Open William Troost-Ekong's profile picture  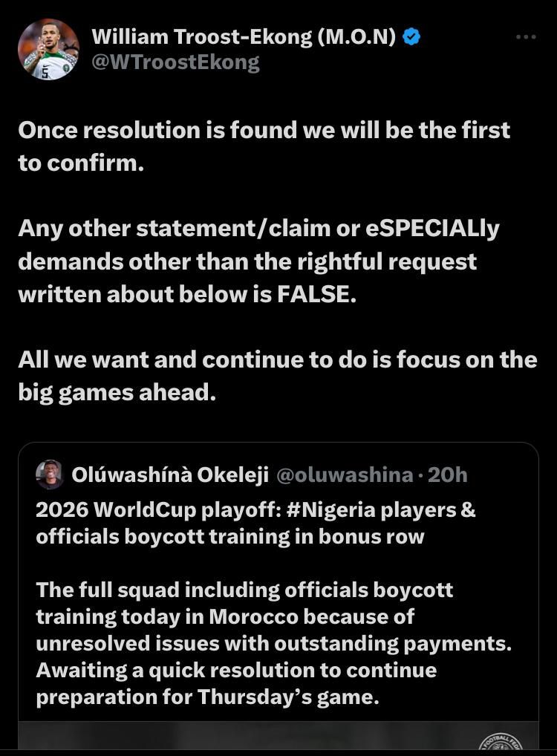click(48, 49)
